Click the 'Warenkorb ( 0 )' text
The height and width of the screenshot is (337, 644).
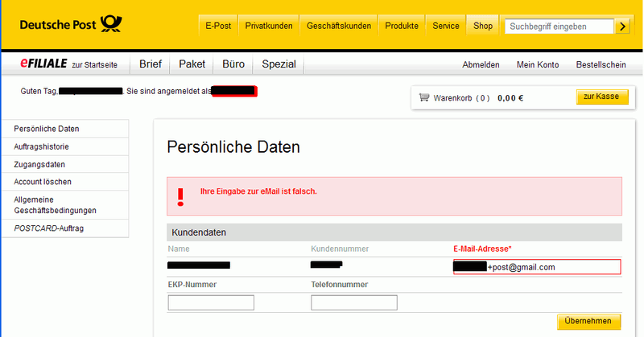pos(461,98)
